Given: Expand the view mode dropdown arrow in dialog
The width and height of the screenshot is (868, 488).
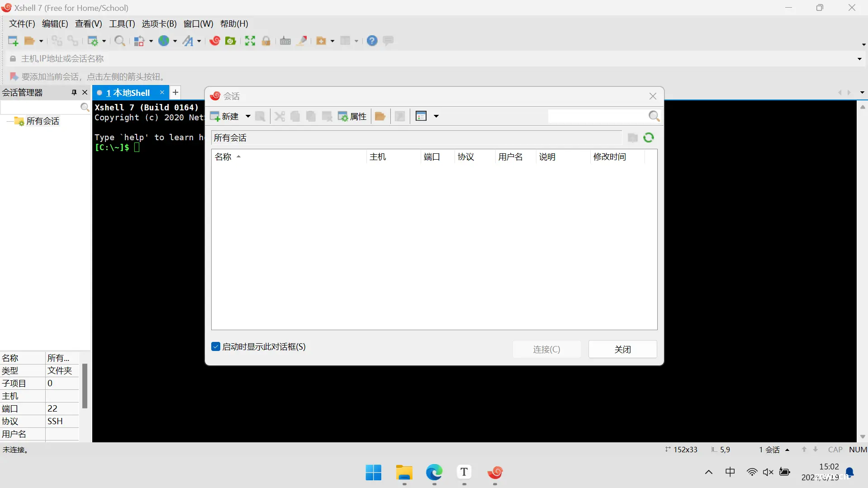Looking at the screenshot, I should pyautogui.click(x=436, y=116).
